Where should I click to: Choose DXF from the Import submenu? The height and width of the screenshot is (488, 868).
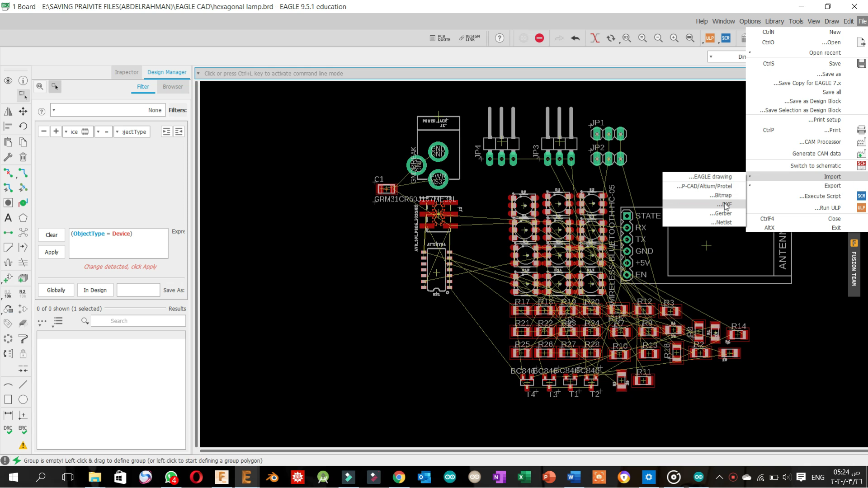coord(704,204)
